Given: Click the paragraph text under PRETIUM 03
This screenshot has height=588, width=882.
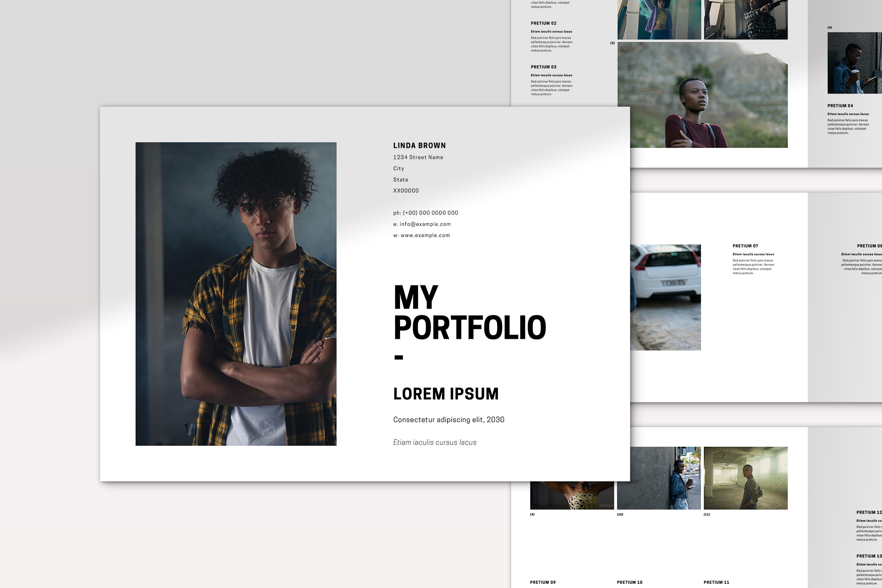Looking at the screenshot, I should coord(551,88).
